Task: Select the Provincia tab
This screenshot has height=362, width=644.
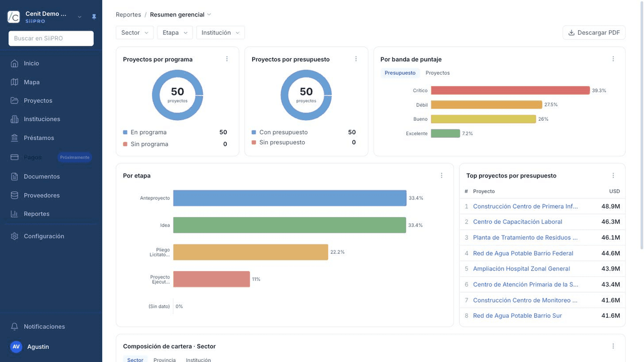Action: [x=165, y=360]
